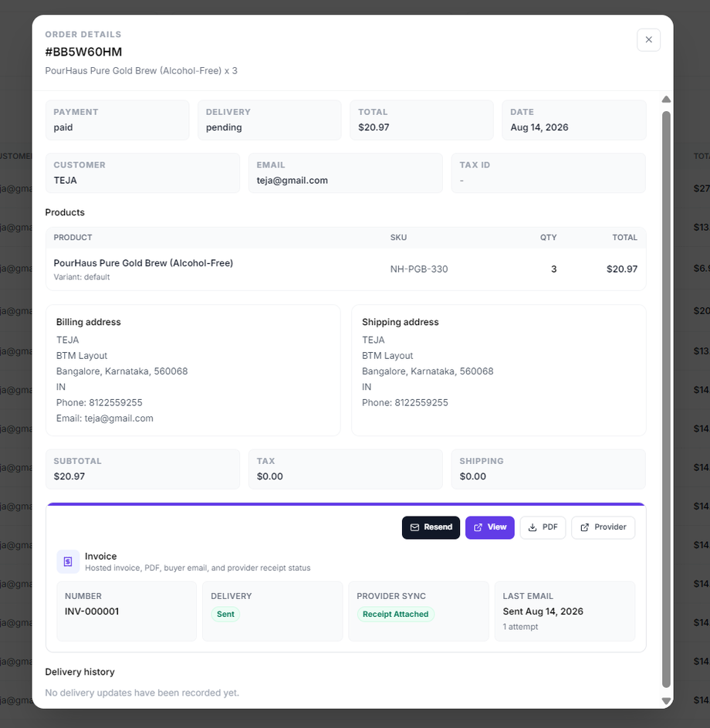Click the Billing address heading
710x728 pixels.
[88, 322]
